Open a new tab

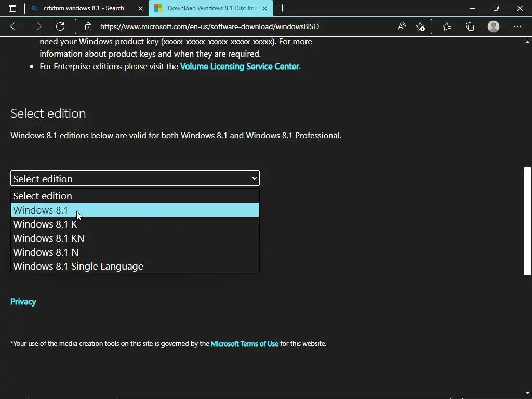pos(282,8)
